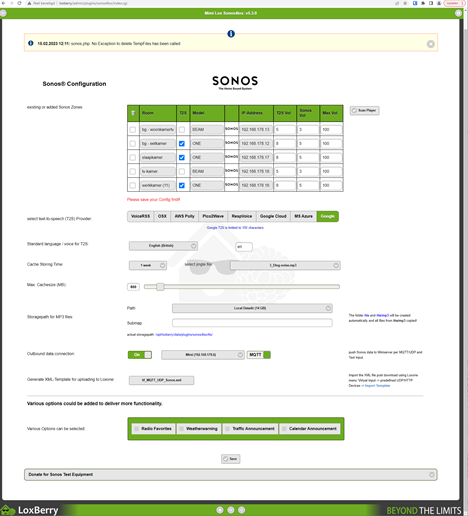The width and height of the screenshot is (468, 516).
Task: Tick the delete checkbox for slaapkamer
Action: [133, 157]
